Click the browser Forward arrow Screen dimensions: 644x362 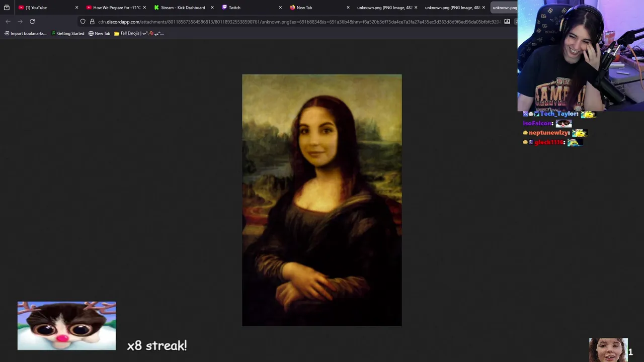click(x=20, y=22)
